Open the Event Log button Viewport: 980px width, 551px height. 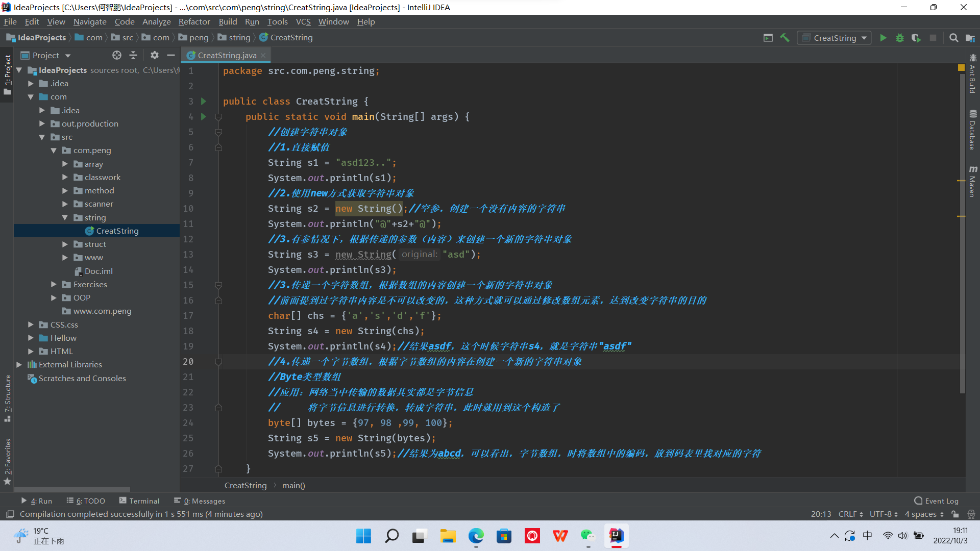pos(936,501)
